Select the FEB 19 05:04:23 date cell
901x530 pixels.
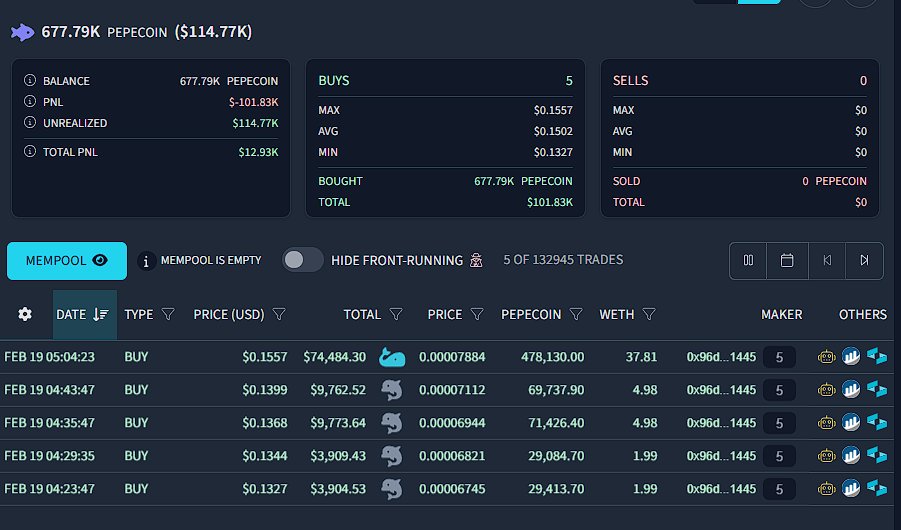(49, 357)
